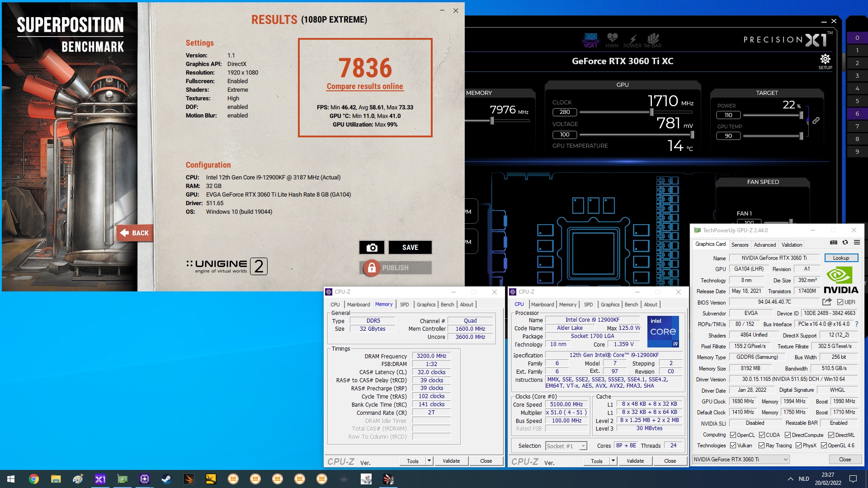
Task: Switch to Superposition benchmark taskbar icon
Action: point(388,479)
